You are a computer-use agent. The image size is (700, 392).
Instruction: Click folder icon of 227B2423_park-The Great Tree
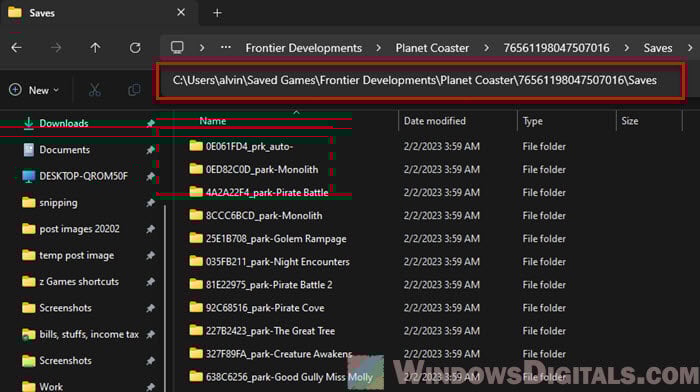coord(196,330)
